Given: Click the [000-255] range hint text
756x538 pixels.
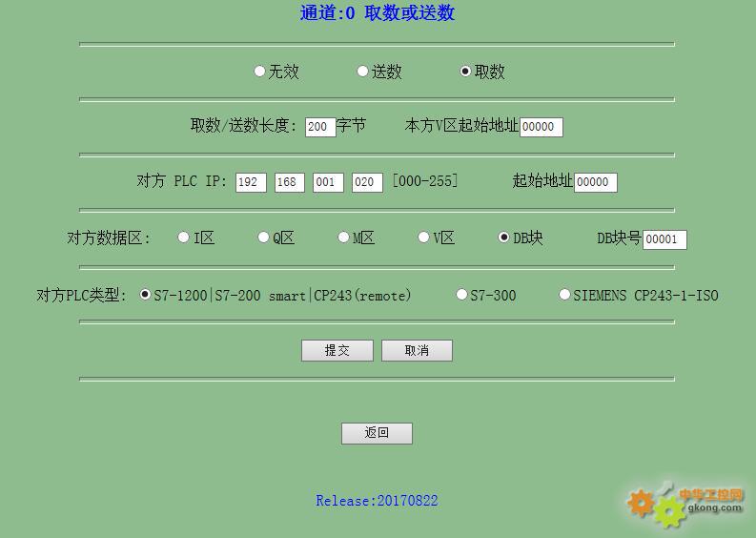Looking at the screenshot, I should coord(425,181).
